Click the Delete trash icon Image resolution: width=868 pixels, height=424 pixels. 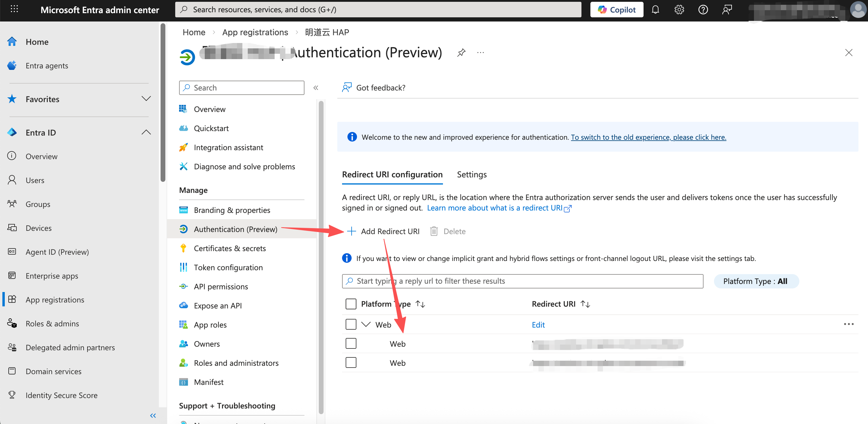434,231
